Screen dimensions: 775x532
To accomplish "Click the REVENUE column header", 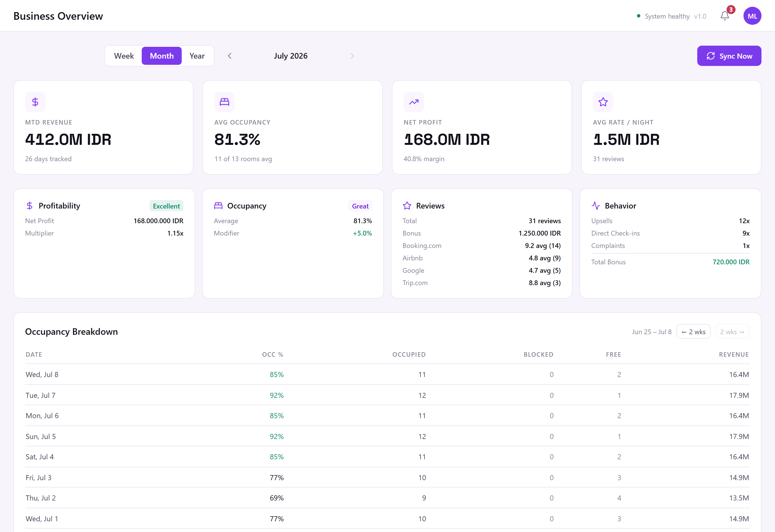I will [734, 354].
